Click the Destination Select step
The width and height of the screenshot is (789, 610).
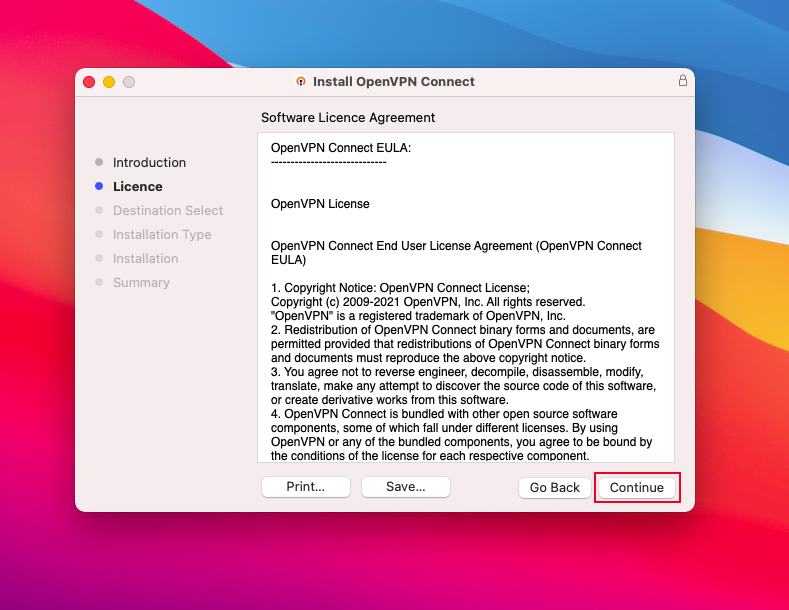(168, 210)
